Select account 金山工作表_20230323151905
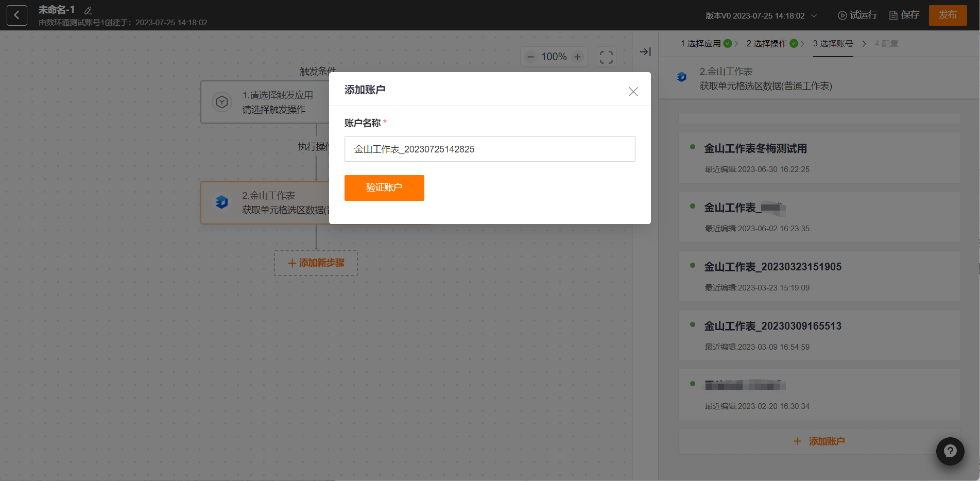The height and width of the screenshot is (481, 980). 819,276
